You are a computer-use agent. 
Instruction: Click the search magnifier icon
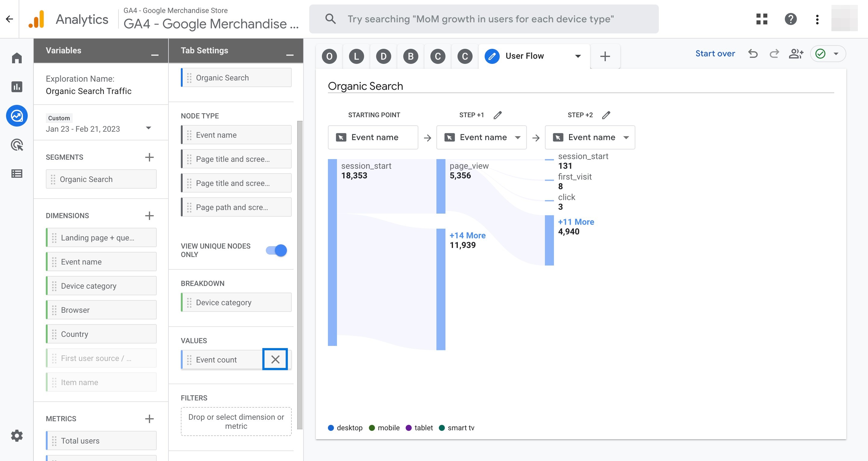point(330,19)
